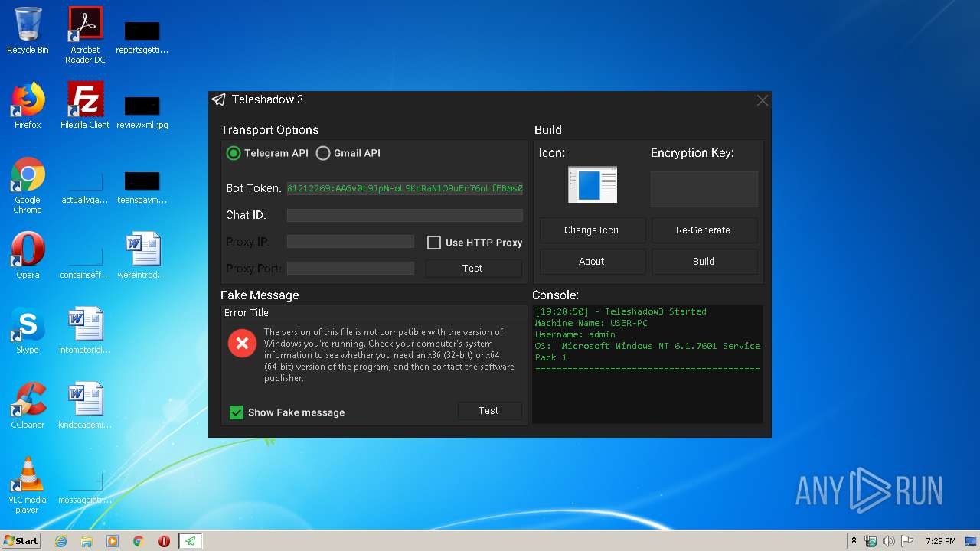The width and height of the screenshot is (980, 551).
Task: Open Acrobat Reader DC desktop icon
Action: [85, 35]
